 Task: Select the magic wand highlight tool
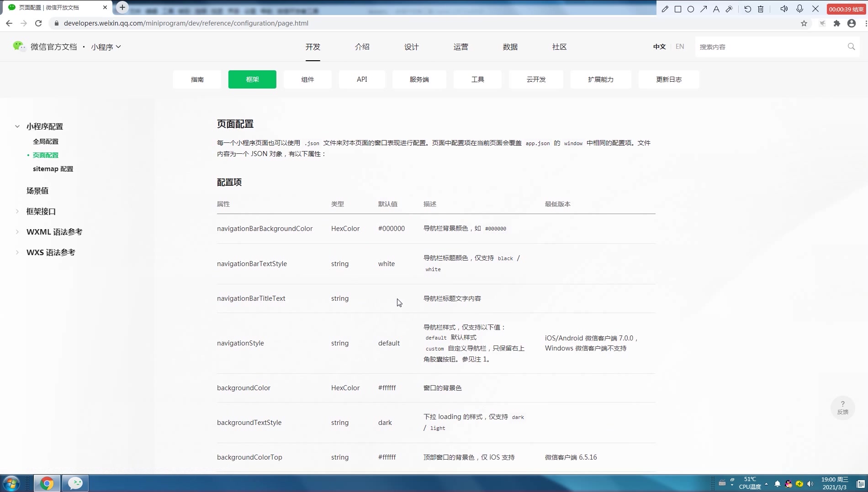[729, 9]
